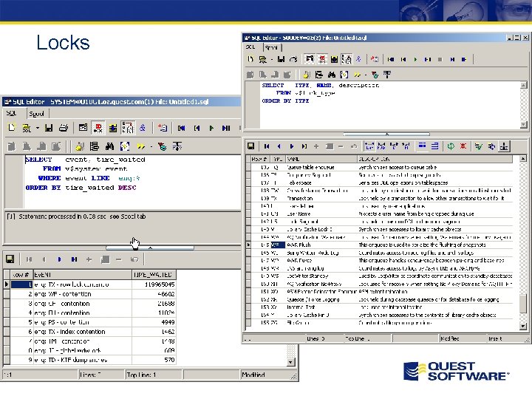Screen dimensions: 532x399
Task: Click the green checkmark filter icon in right grid toolbar
Action: tap(479, 146)
